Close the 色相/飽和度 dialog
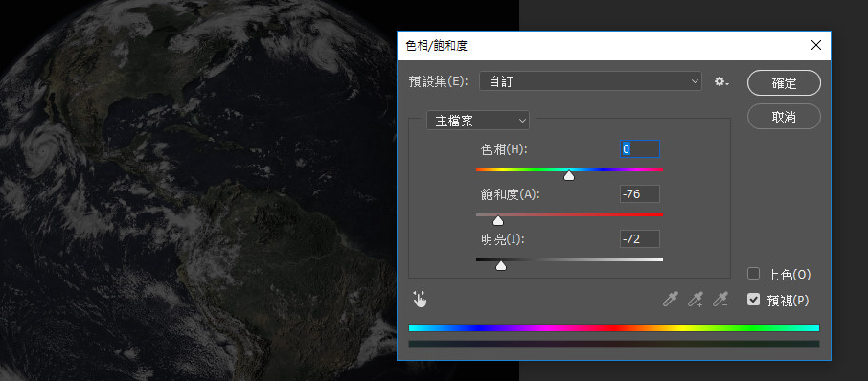The image size is (868, 381). tap(816, 45)
